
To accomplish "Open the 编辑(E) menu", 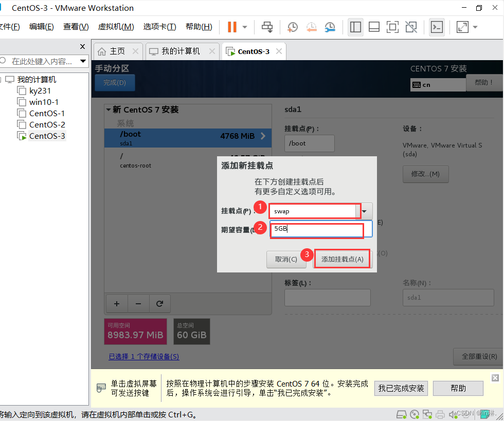I will click(42, 27).
